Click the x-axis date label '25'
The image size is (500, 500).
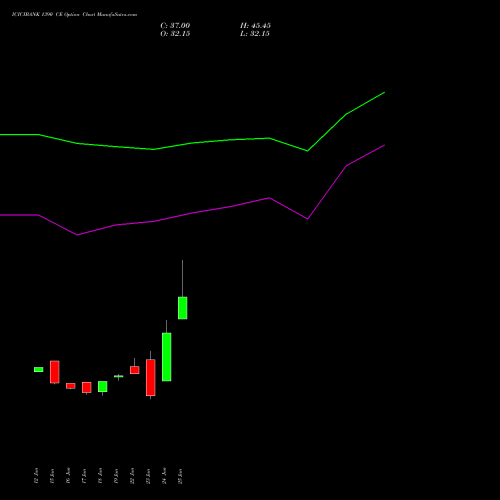point(180,476)
